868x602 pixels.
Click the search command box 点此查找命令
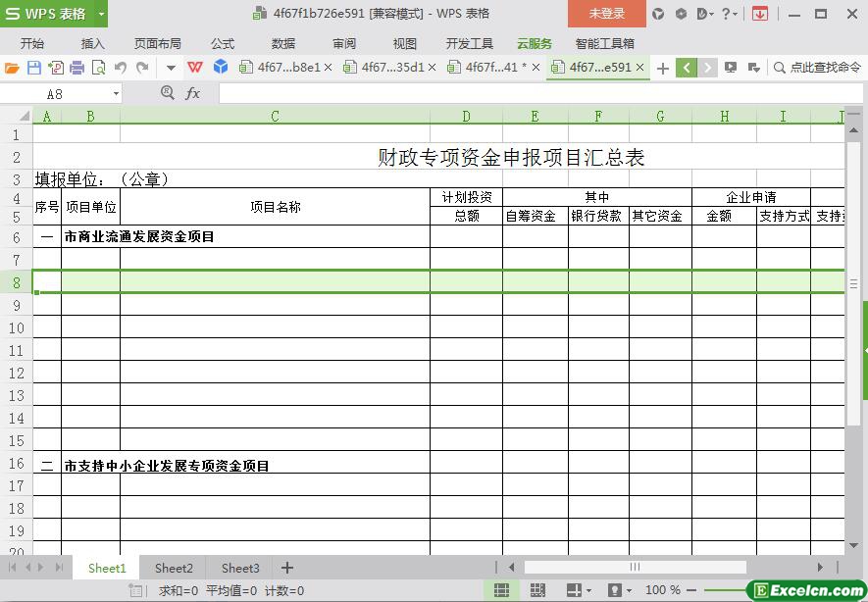pyautogui.click(x=818, y=68)
